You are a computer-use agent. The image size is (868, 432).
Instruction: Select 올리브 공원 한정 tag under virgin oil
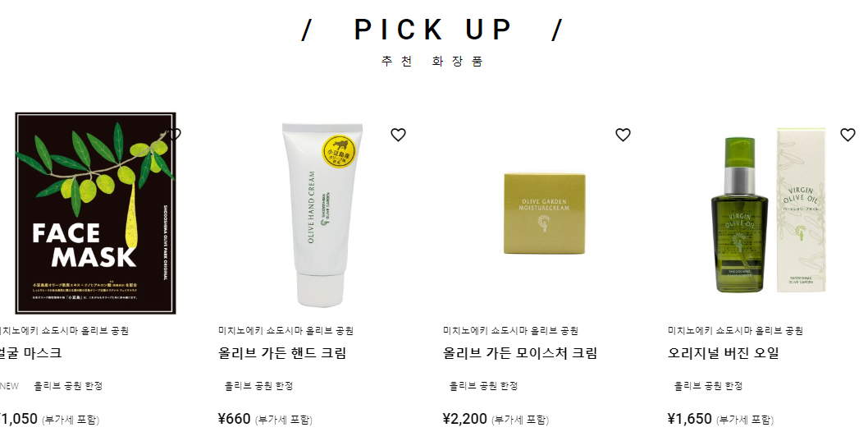pyautogui.click(x=708, y=386)
